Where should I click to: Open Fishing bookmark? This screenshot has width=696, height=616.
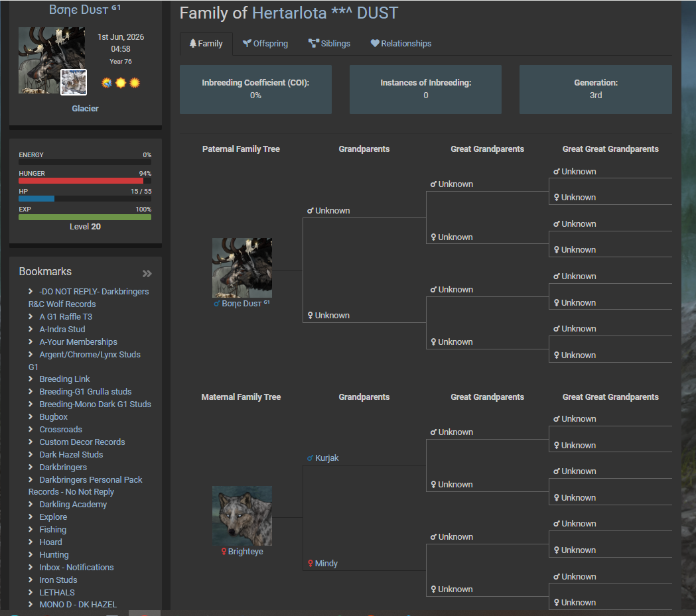(52, 530)
